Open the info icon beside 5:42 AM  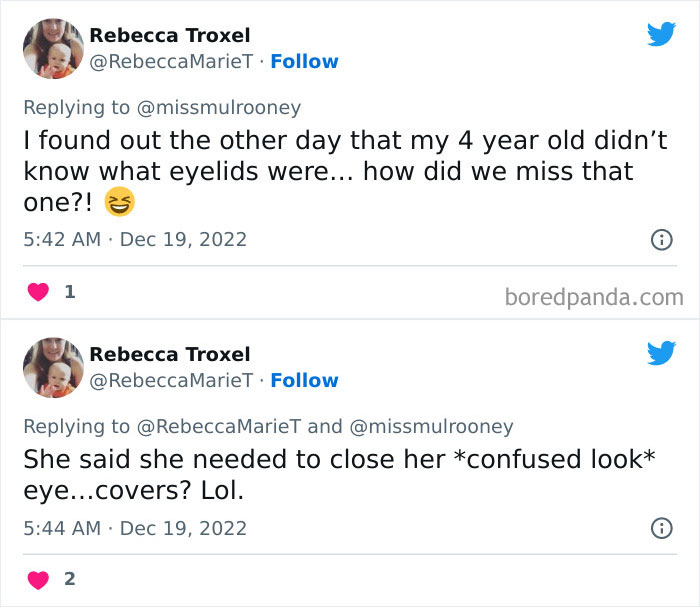click(x=660, y=239)
